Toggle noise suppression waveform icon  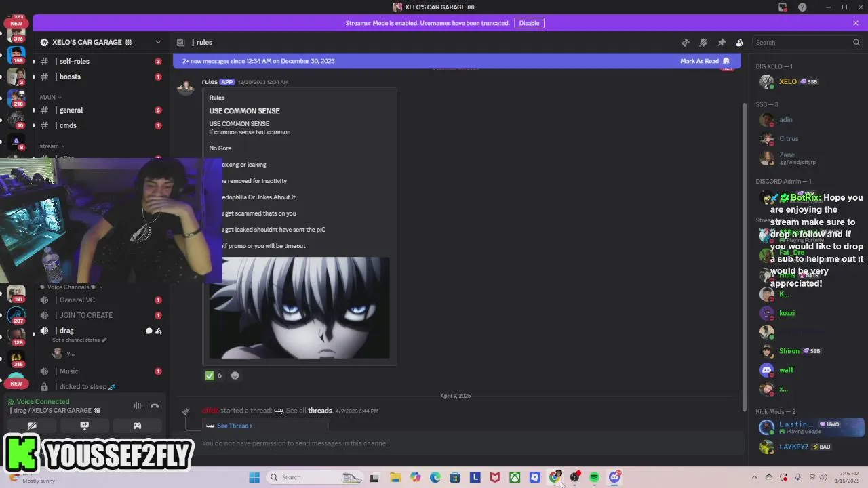138,405
